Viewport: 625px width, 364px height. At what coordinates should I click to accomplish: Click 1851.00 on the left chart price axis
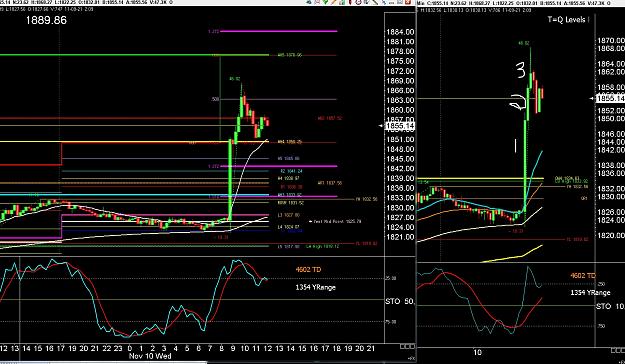coord(400,139)
